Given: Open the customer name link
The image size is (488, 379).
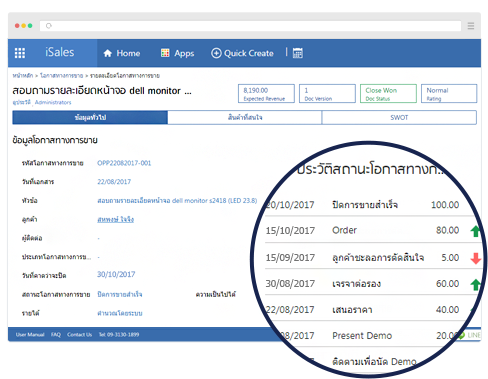Looking at the screenshot, I should tap(115, 219).
